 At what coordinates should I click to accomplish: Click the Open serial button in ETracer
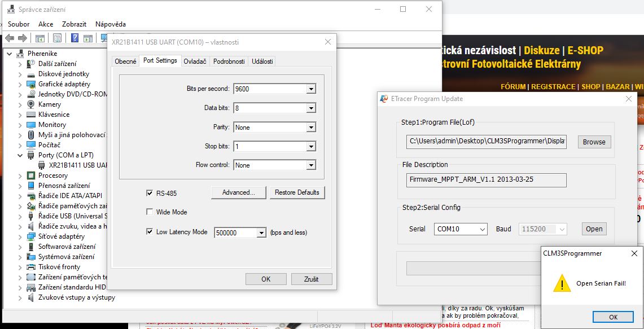(594, 229)
